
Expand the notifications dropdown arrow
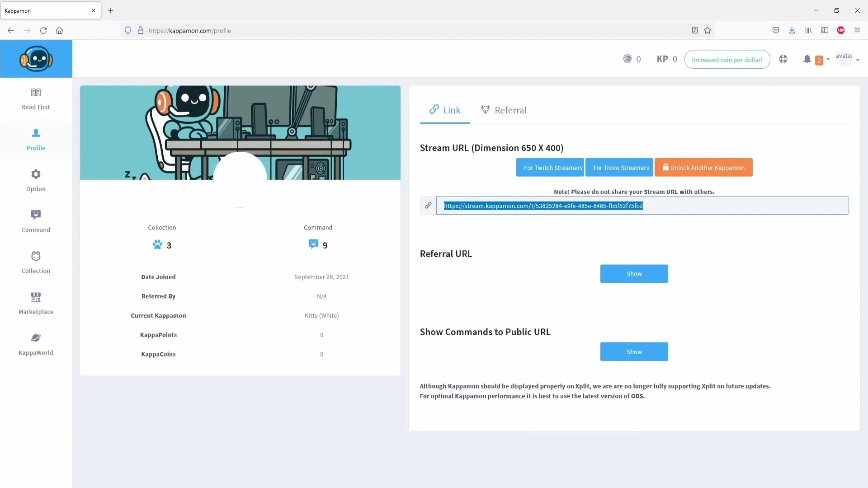click(828, 59)
